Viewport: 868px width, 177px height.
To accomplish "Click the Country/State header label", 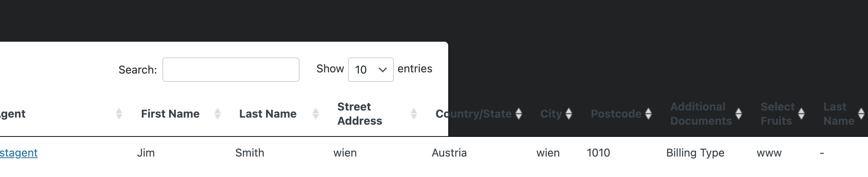I will 473,114.
